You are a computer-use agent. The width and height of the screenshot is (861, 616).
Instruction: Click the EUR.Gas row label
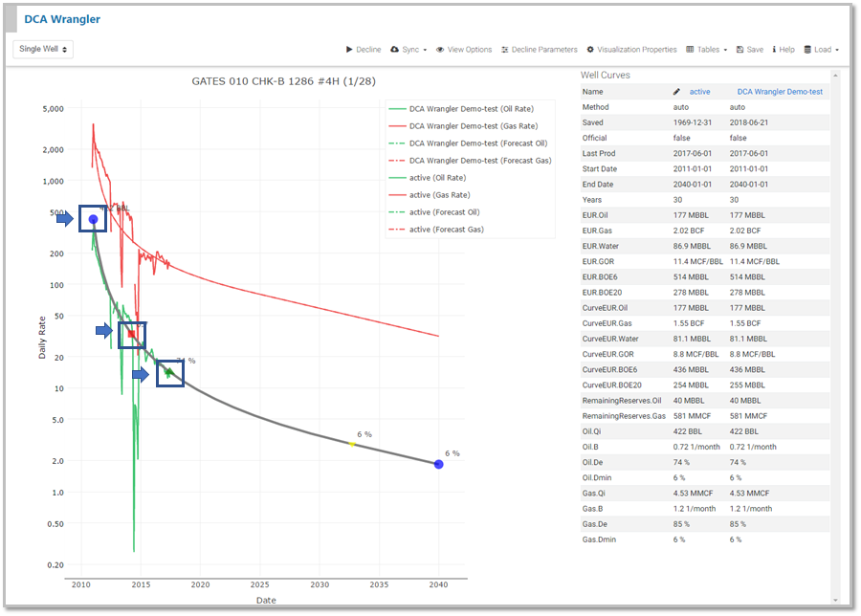(x=597, y=231)
